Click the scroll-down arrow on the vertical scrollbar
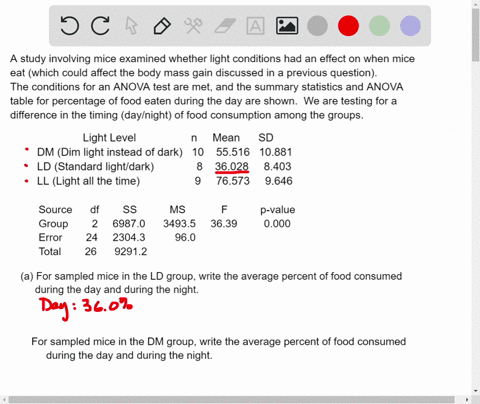The height and width of the screenshot is (404, 480). pos(476,391)
